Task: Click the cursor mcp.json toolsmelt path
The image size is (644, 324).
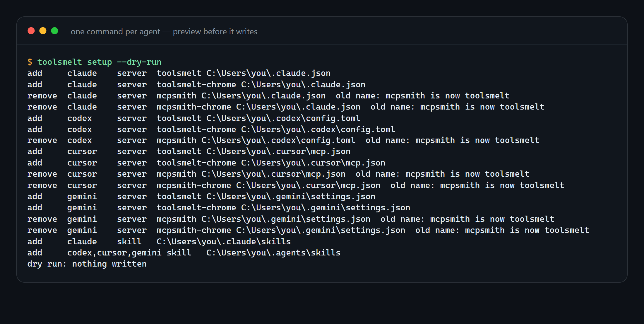Action: point(278,151)
